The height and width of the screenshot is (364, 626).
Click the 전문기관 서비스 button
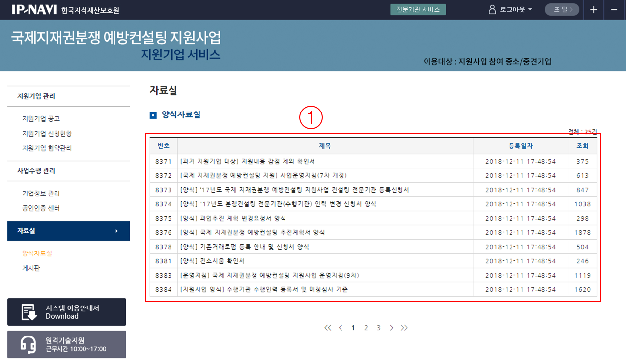tap(418, 10)
